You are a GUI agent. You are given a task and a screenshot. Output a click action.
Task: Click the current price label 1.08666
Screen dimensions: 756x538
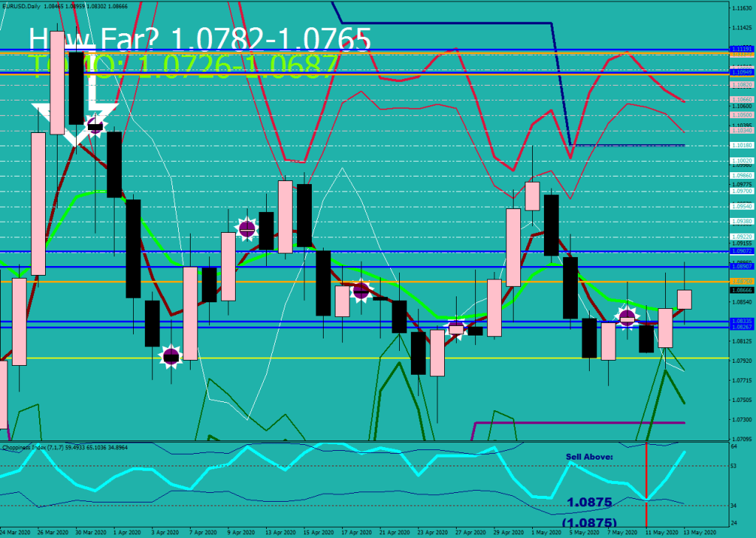tap(741, 290)
